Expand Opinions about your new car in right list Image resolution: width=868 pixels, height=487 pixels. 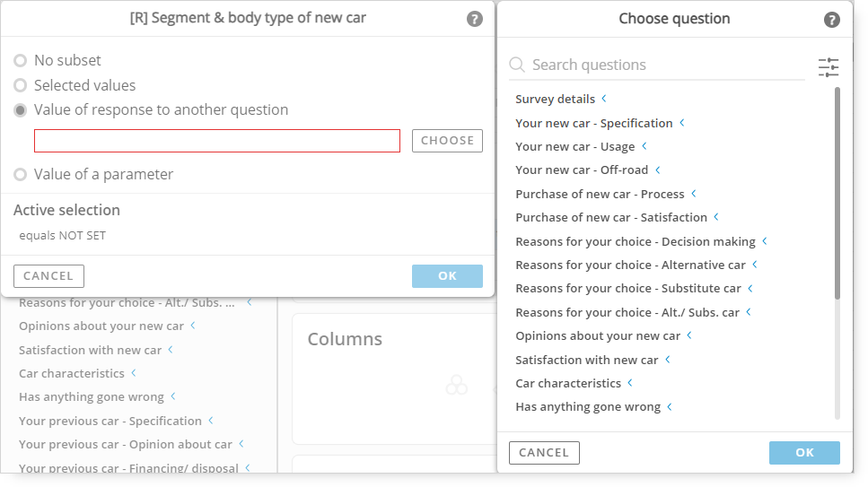click(597, 336)
